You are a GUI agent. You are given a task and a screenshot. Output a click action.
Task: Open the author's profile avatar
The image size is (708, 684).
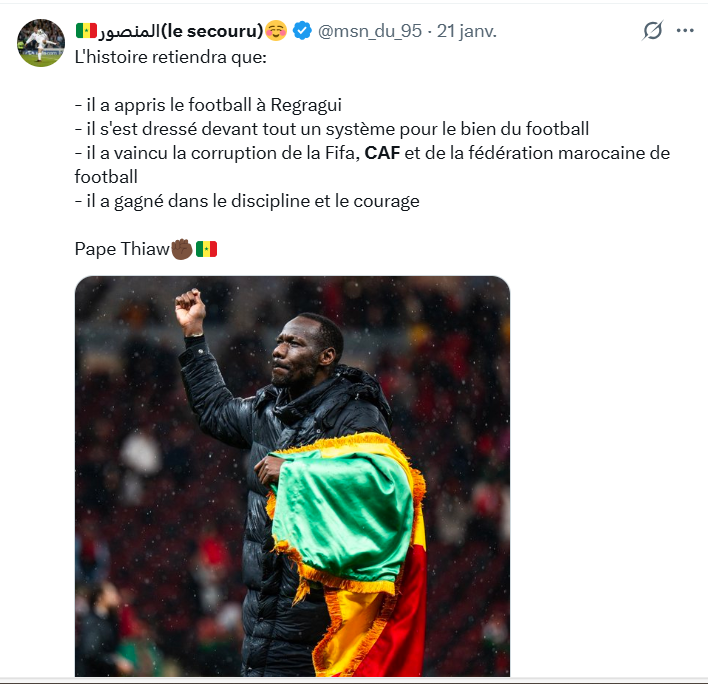(39, 42)
